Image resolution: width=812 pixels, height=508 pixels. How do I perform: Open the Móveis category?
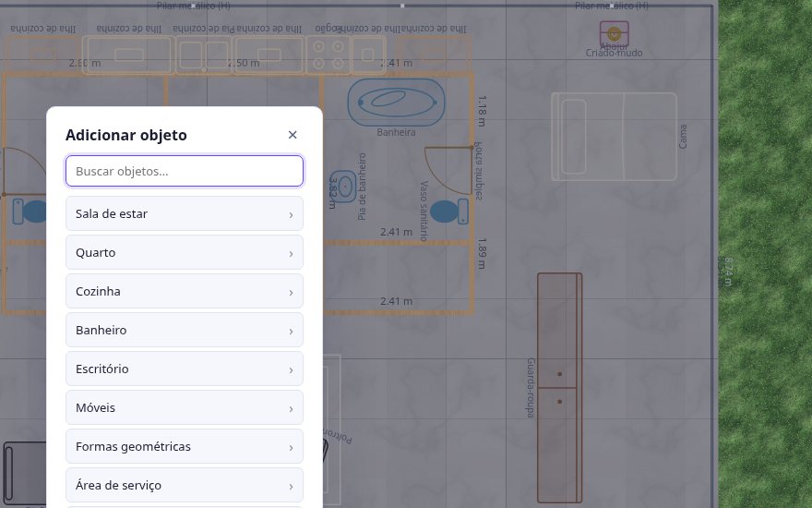click(185, 408)
